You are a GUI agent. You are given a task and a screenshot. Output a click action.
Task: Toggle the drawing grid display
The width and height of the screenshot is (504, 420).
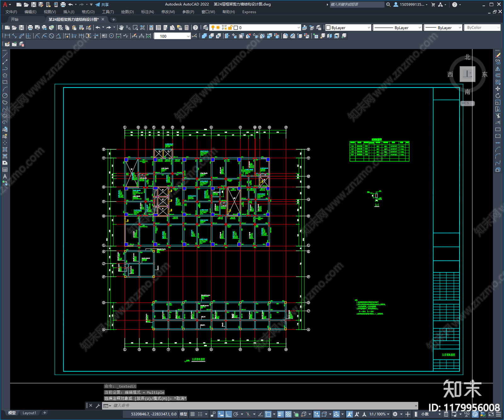point(192,414)
